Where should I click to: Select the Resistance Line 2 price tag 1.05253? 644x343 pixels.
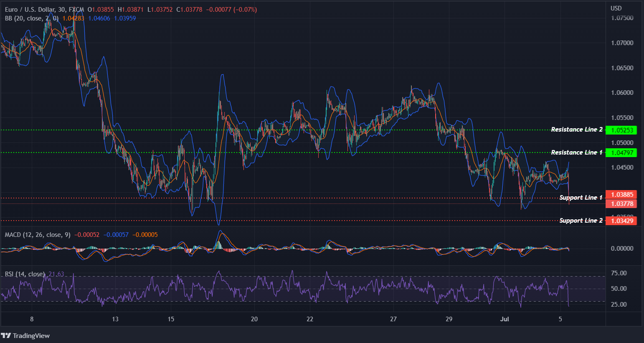pos(621,130)
